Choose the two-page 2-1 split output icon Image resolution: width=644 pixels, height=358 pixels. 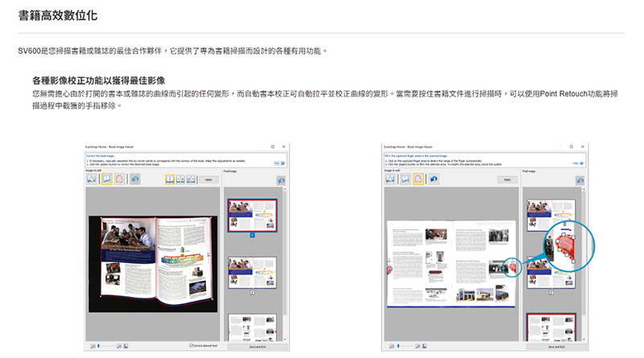click(x=191, y=179)
